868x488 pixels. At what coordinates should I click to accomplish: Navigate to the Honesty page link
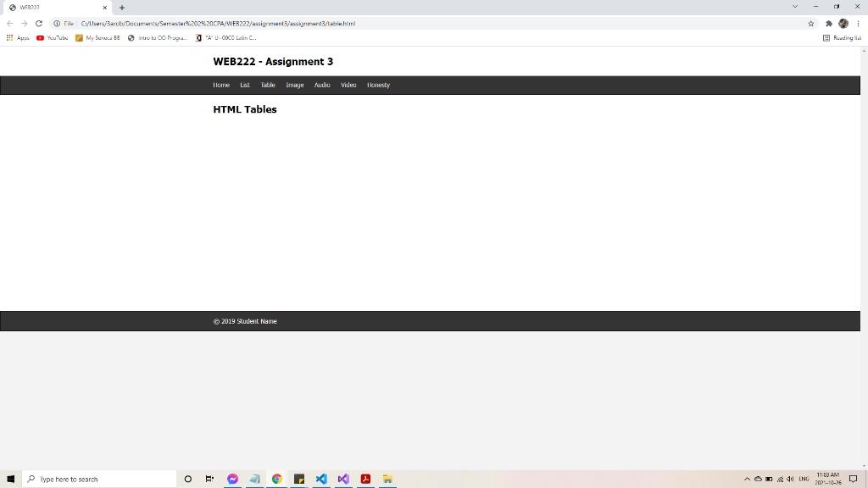(x=379, y=85)
